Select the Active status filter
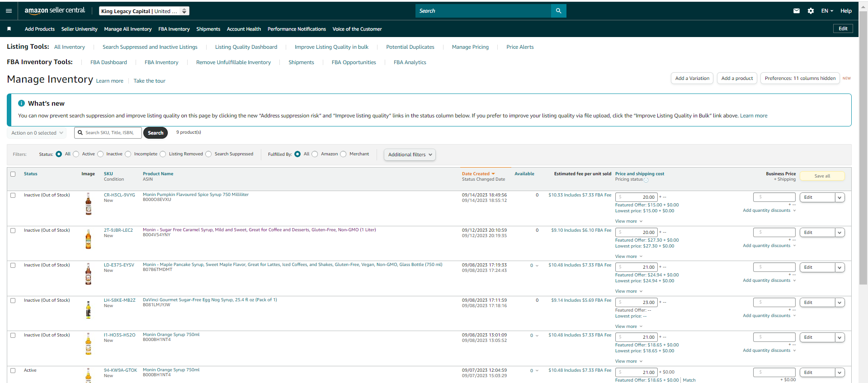868x383 pixels. (x=76, y=154)
